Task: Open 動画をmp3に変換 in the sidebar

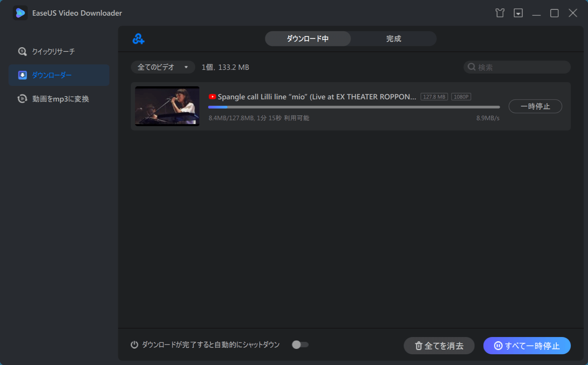Action: tap(59, 99)
